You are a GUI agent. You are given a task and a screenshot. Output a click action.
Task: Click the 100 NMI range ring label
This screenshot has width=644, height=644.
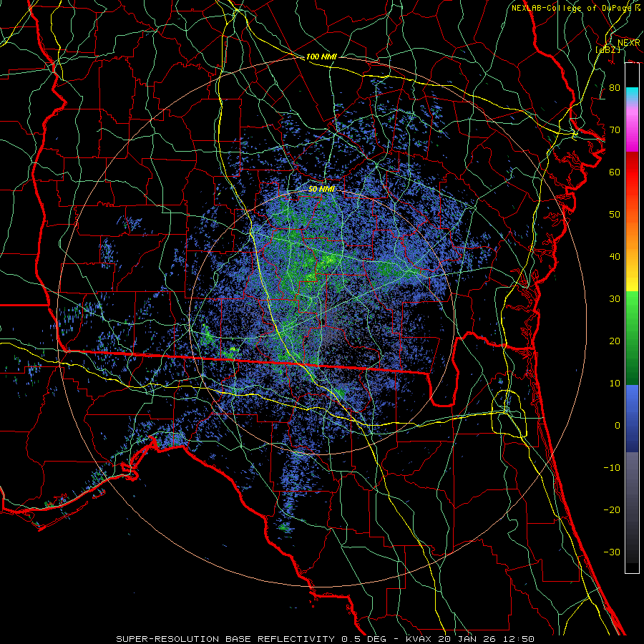point(321,57)
